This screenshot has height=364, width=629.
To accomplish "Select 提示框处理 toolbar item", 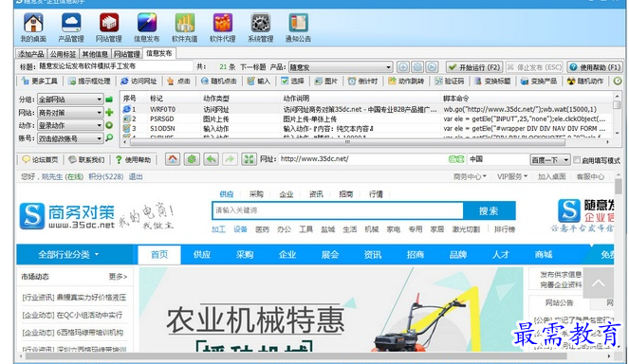I will 89,81.
